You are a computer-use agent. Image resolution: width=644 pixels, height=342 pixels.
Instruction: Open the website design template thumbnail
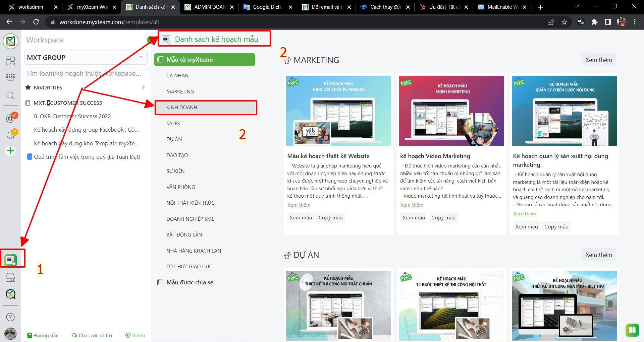(x=338, y=111)
